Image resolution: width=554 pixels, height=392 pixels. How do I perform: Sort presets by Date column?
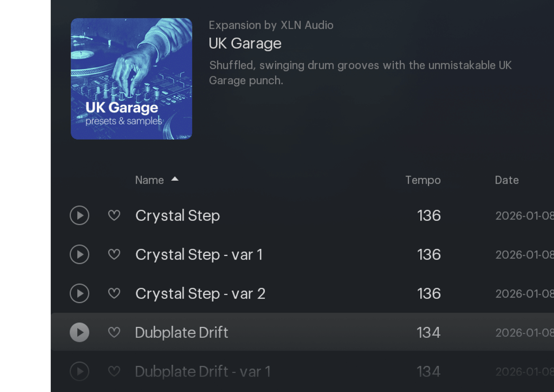pyautogui.click(x=507, y=180)
